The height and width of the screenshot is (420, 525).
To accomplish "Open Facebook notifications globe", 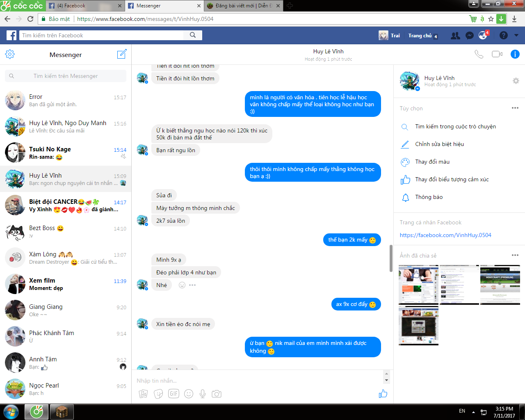I will 483,36.
